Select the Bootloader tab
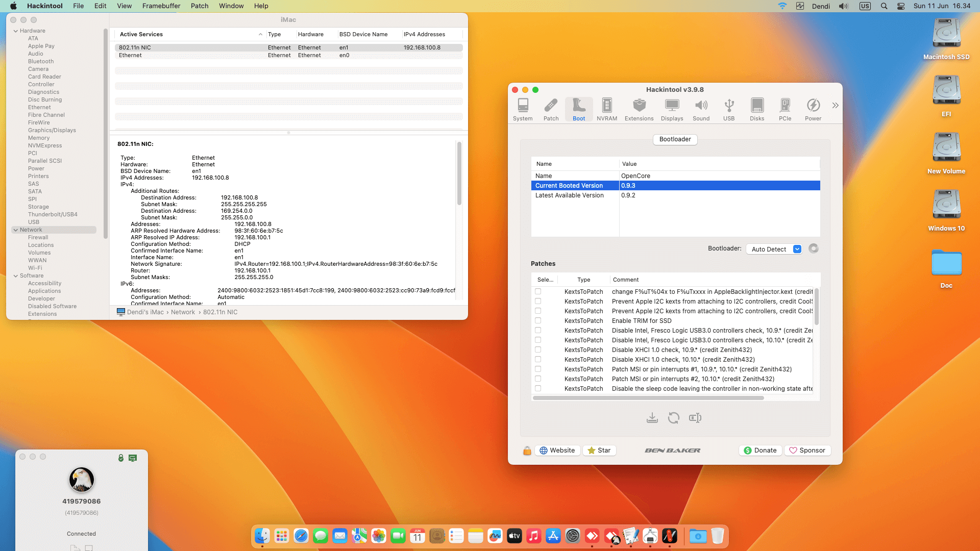Screen dimensions: 980x551 point(675,139)
